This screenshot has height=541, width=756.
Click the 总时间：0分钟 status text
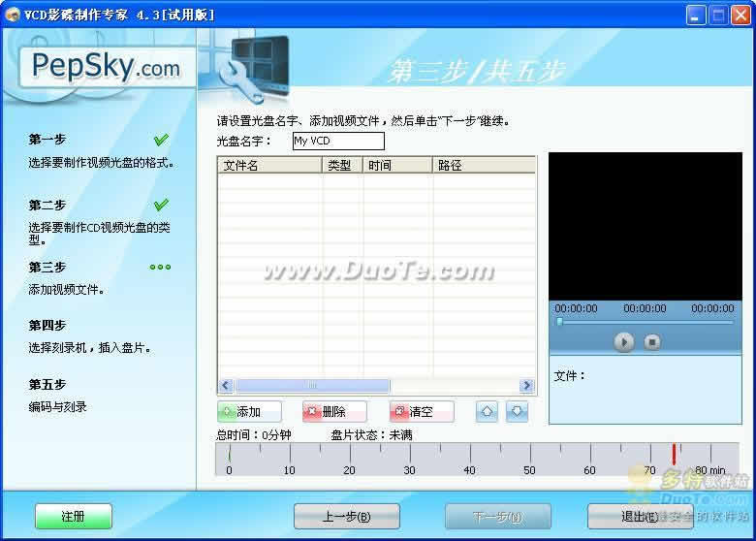pyautogui.click(x=254, y=435)
